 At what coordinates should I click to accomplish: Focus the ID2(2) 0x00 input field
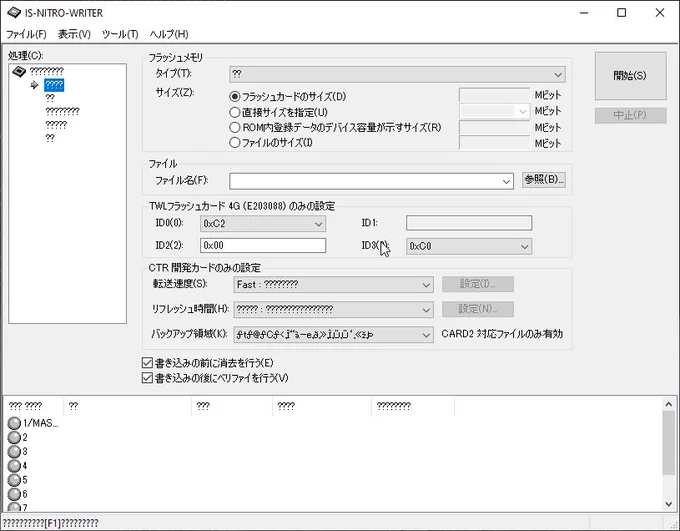263,246
